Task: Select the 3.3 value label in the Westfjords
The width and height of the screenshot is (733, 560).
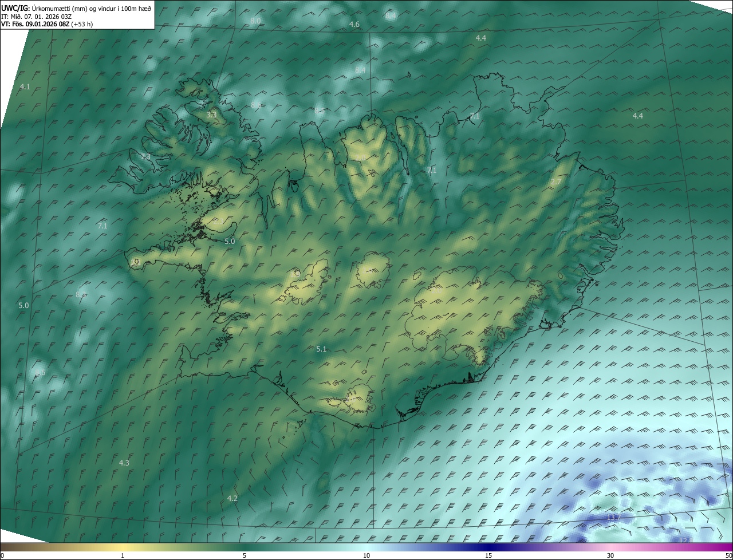Action: coord(211,115)
